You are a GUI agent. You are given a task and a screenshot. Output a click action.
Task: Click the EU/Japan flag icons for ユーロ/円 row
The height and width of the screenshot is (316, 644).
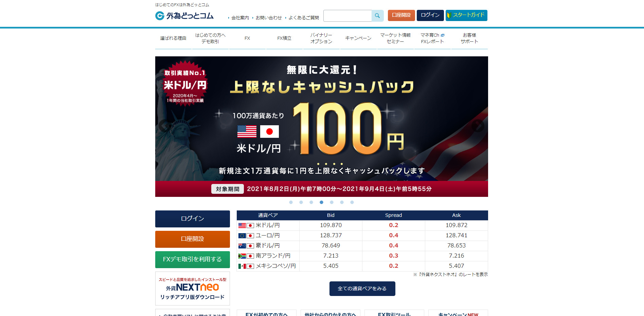(x=246, y=236)
